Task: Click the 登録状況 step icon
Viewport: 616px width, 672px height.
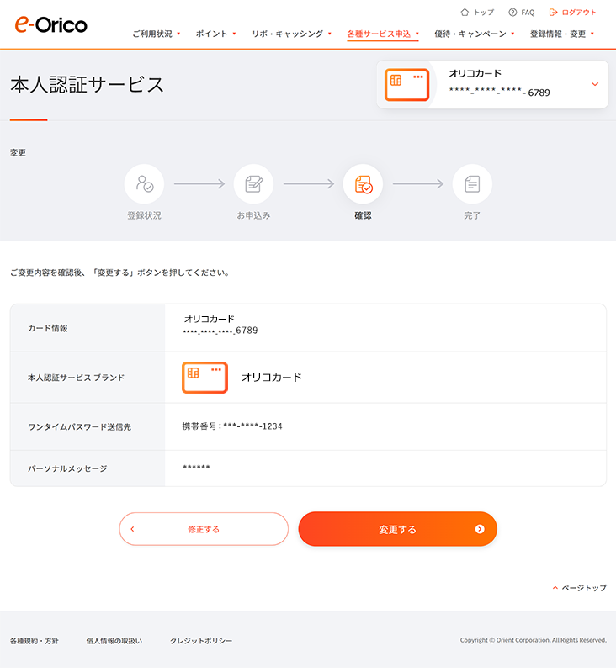Action: [144, 184]
